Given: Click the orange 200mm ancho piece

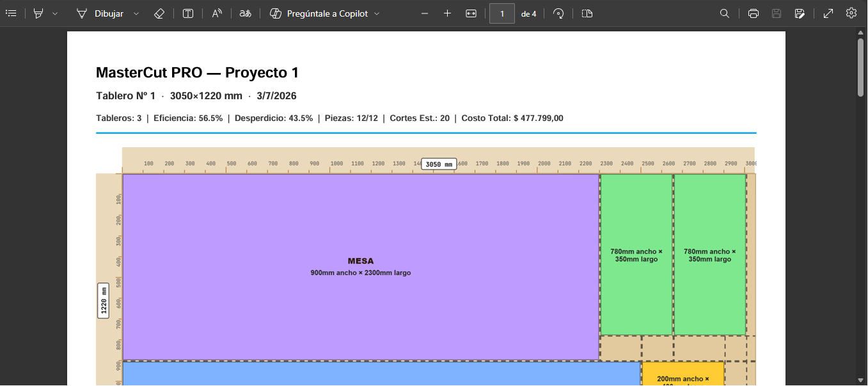Looking at the screenshot, I should pyautogui.click(x=683, y=374).
